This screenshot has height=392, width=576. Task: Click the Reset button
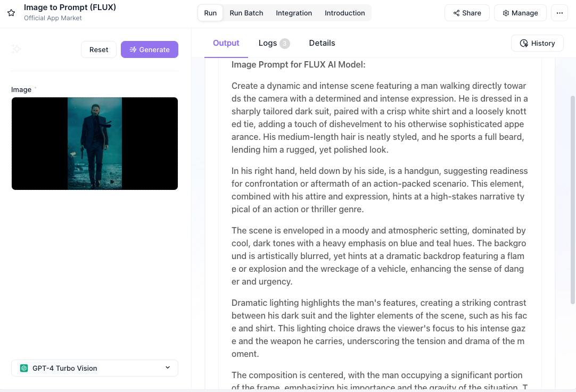(x=99, y=49)
